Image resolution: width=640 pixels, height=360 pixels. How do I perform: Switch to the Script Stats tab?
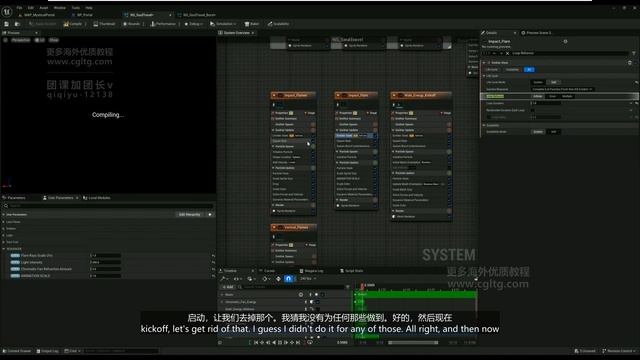[352, 271]
